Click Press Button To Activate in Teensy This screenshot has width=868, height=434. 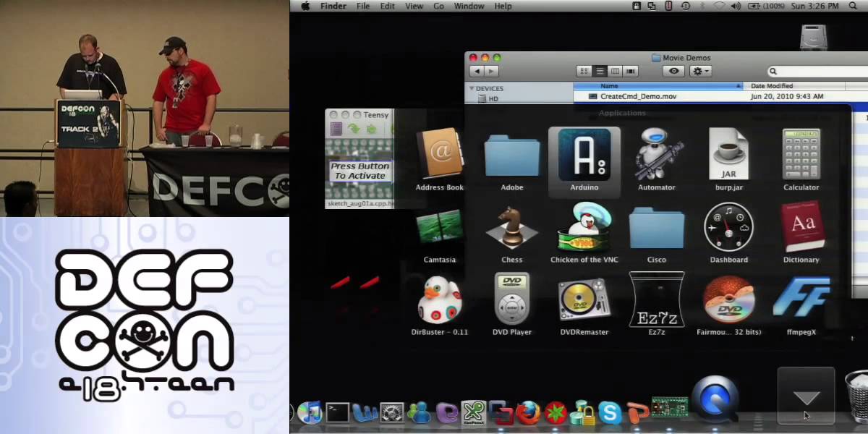coord(359,171)
